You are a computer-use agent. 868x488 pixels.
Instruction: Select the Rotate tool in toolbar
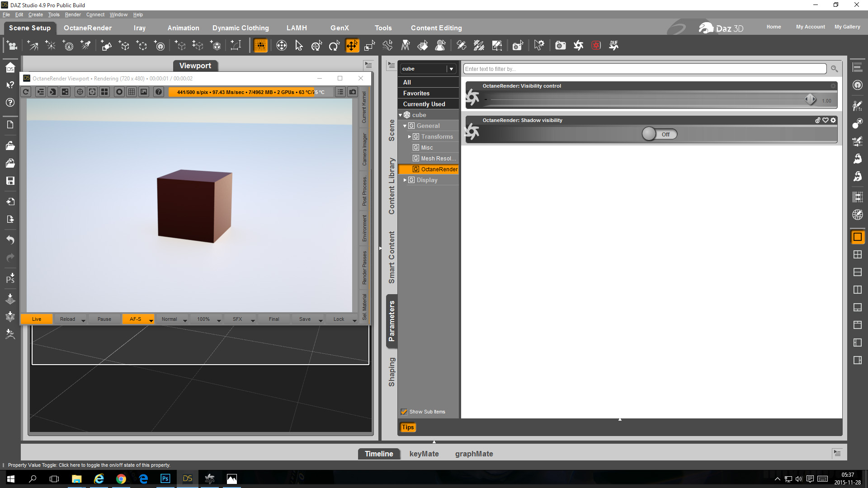[334, 45]
